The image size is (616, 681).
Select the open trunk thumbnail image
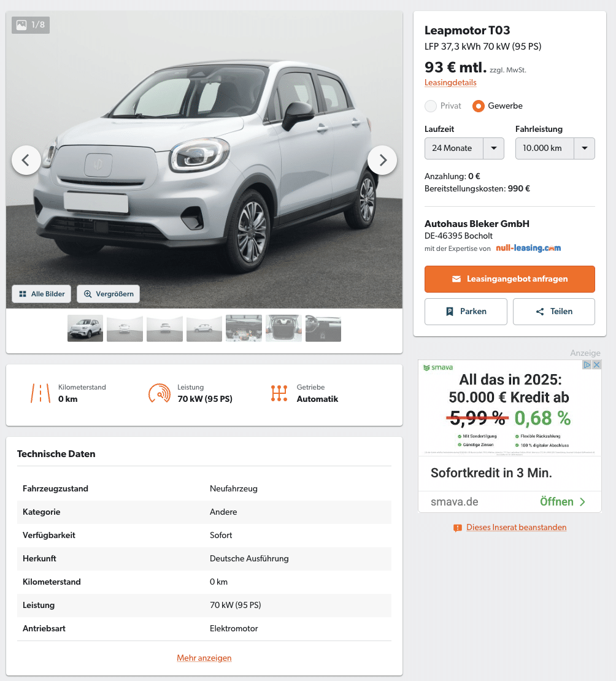pyautogui.click(x=283, y=328)
